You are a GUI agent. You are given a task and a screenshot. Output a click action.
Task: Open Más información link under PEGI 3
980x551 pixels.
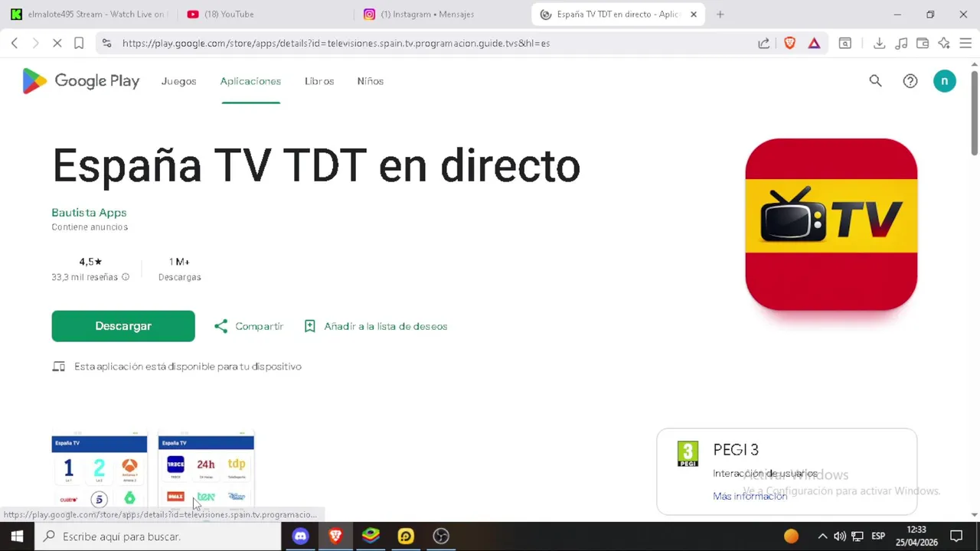750,496
